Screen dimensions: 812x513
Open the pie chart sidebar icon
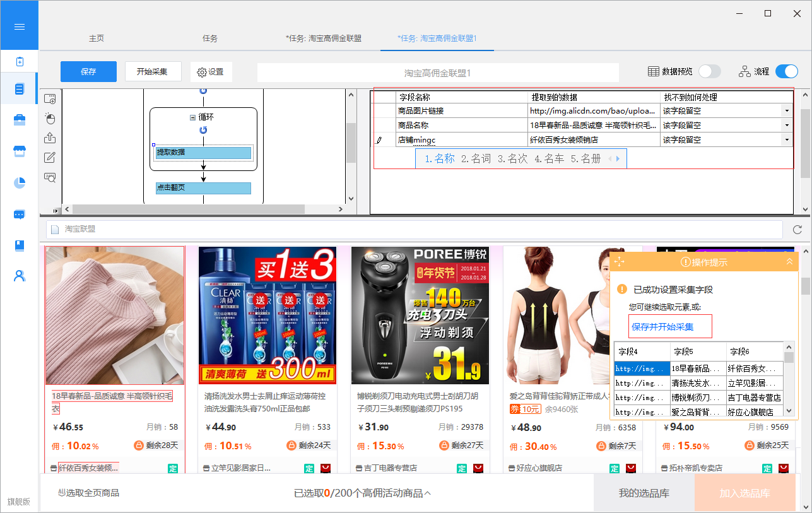20,183
